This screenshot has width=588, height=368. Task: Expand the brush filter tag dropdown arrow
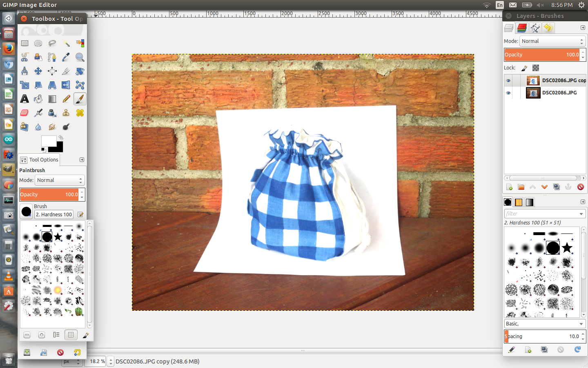pyautogui.click(x=581, y=214)
